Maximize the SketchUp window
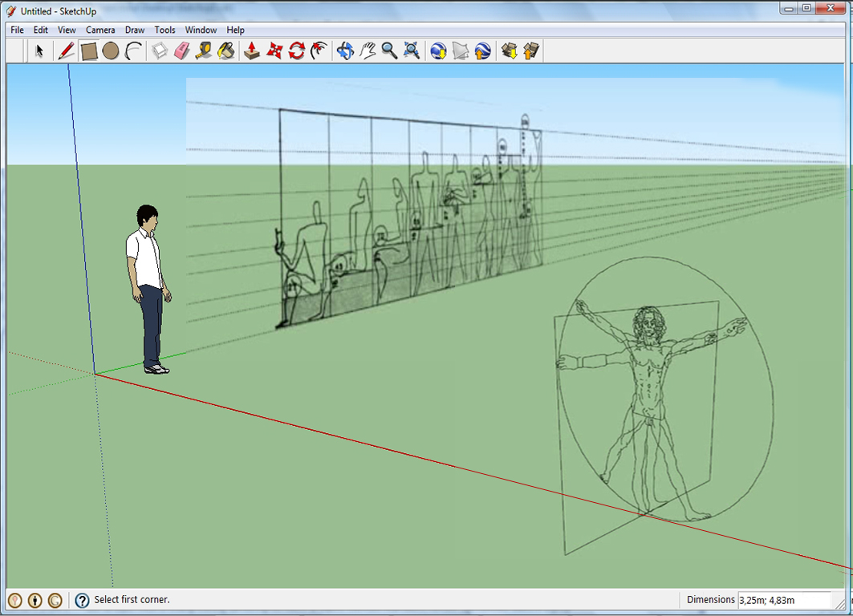Viewport: 853px width, 616px height. tap(806, 8)
